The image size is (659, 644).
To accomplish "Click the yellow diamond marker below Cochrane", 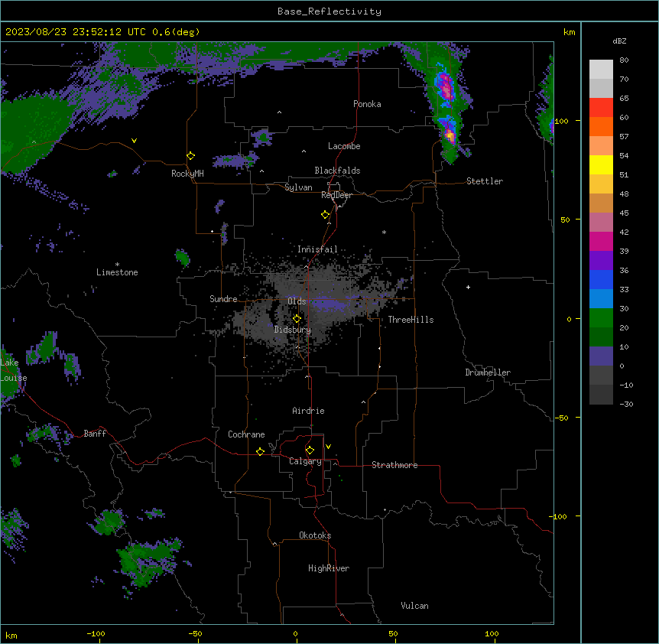I will click(260, 451).
